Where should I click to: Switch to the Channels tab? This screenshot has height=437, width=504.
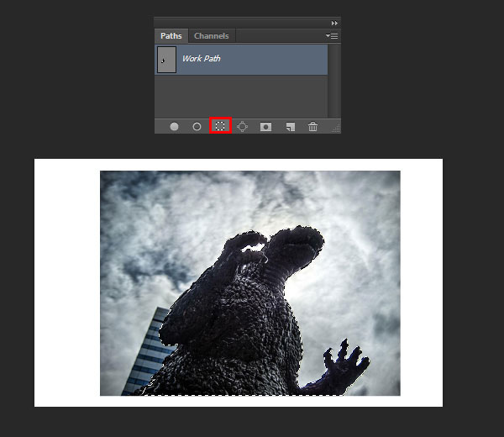click(x=211, y=36)
